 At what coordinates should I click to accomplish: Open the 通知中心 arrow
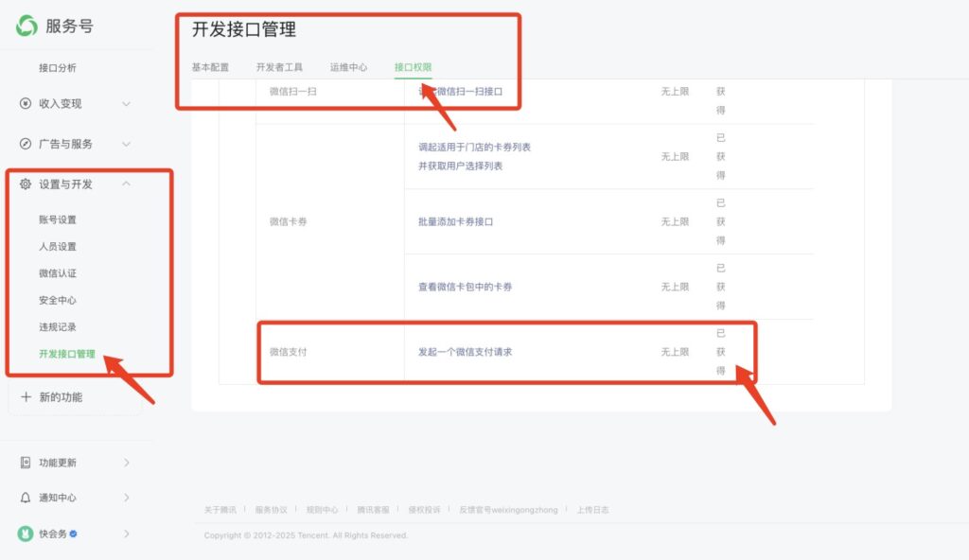click(127, 498)
